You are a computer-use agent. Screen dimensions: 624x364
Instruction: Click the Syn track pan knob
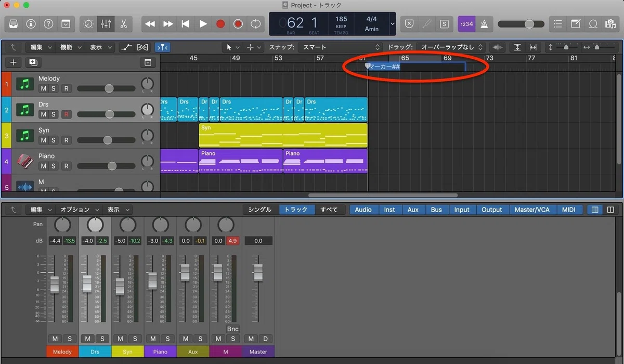point(148,135)
